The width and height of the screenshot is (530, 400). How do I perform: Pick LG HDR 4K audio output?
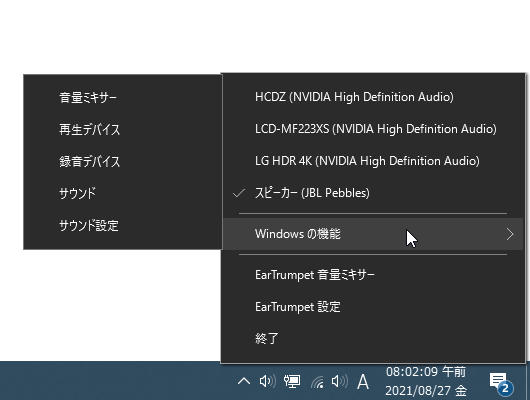coord(373,161)
